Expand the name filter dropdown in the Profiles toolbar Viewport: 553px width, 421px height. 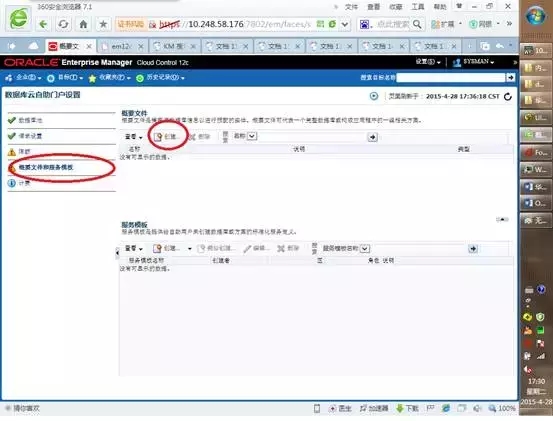click(x=252, y=136)
